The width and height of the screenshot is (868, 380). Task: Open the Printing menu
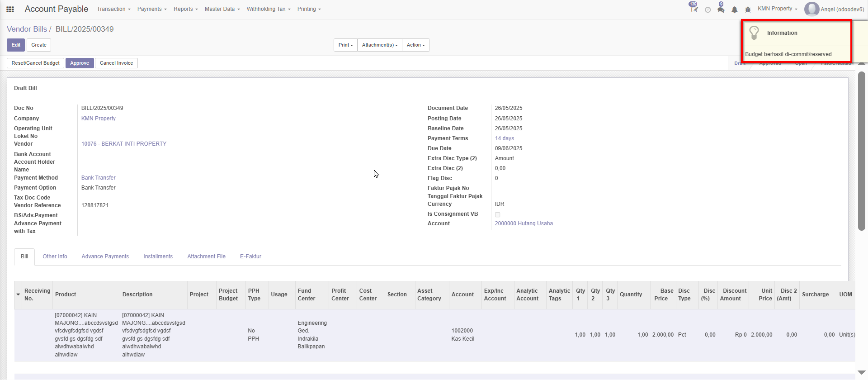309,9
